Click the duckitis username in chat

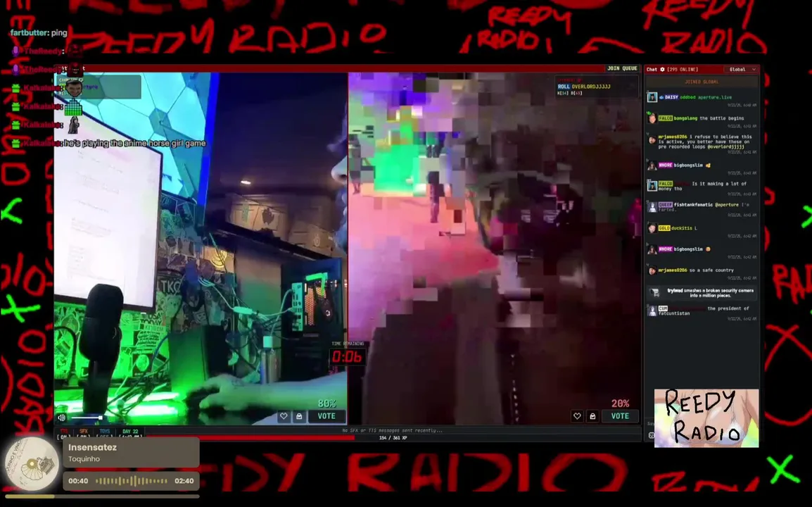(682, 228)
